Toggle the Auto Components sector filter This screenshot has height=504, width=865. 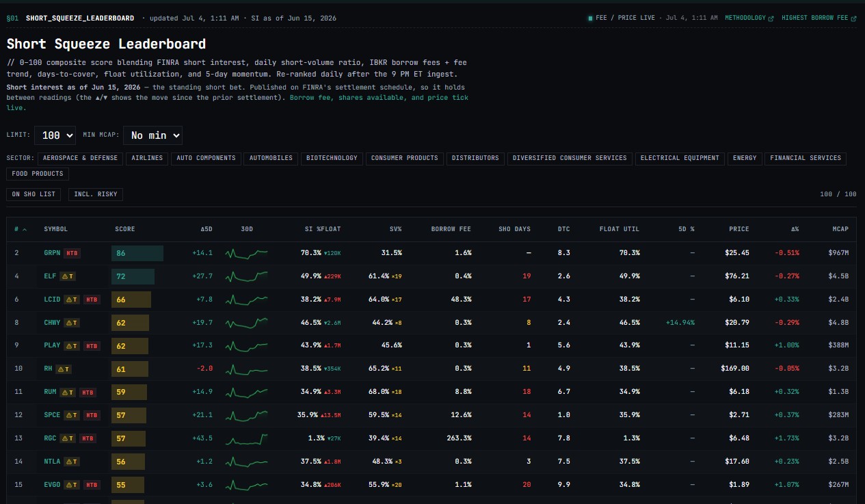coord(206,158)
